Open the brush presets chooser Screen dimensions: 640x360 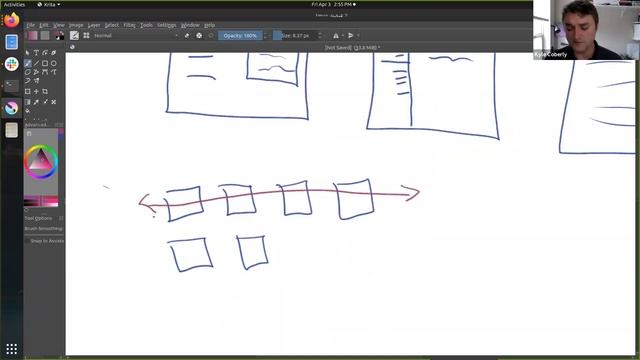[86, 36]
